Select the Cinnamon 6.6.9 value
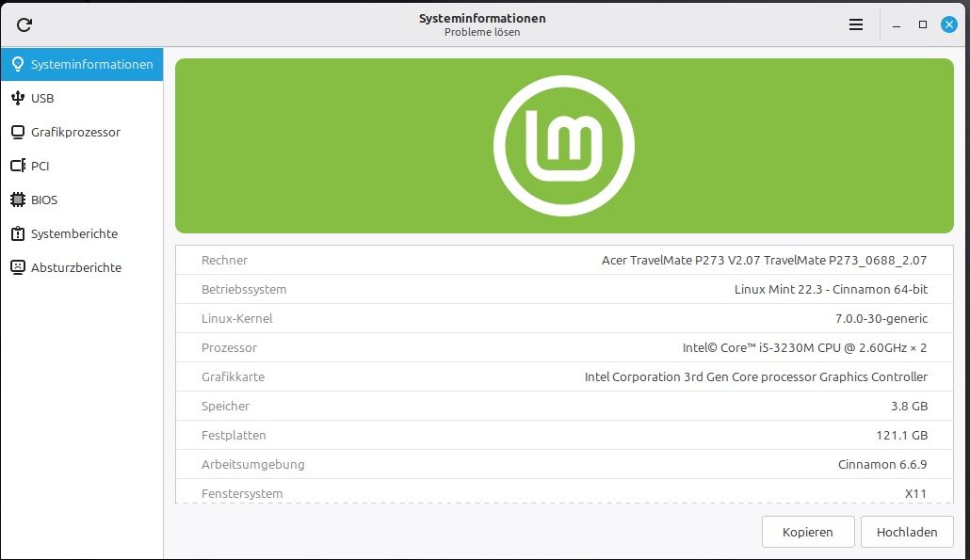 [x=882, y=464]
